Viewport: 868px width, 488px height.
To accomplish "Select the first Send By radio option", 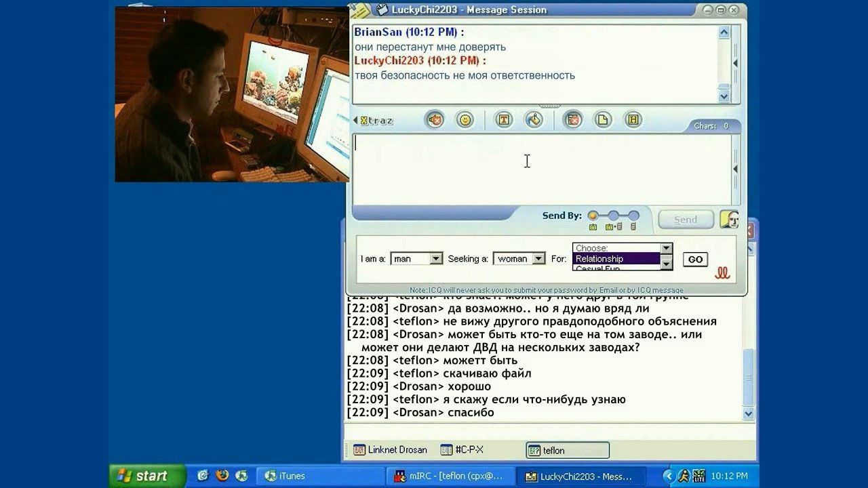I will [593, 216].
